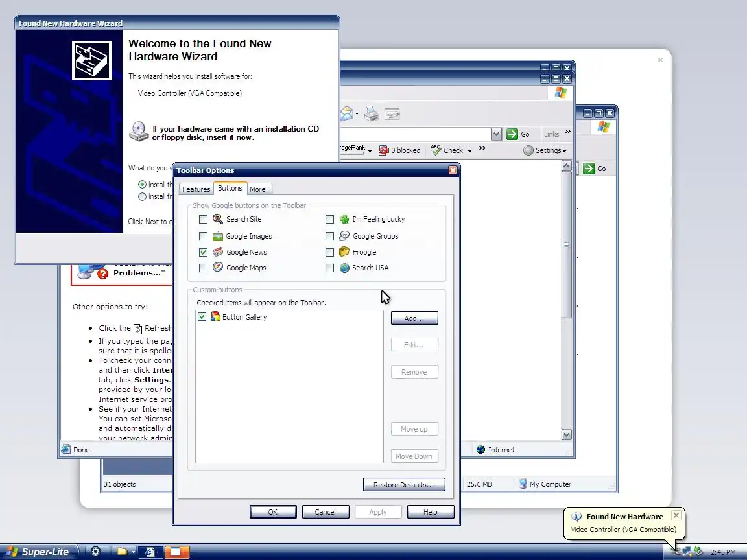This screenshot has width=747, height=560.
Task: Click the ABC spell Check icon
Action: click(436, 150)
